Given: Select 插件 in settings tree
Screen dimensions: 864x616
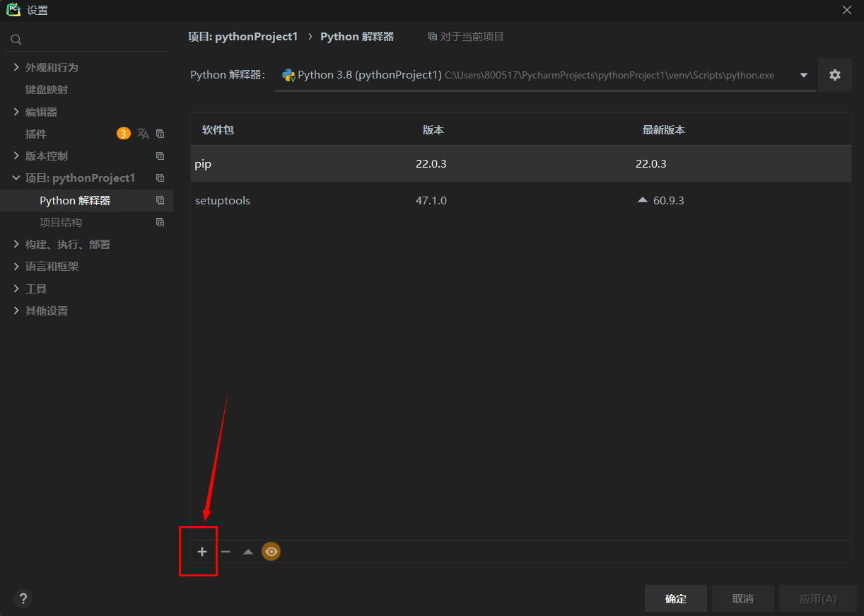Looking at the screenshot, I should coord(36,134).
